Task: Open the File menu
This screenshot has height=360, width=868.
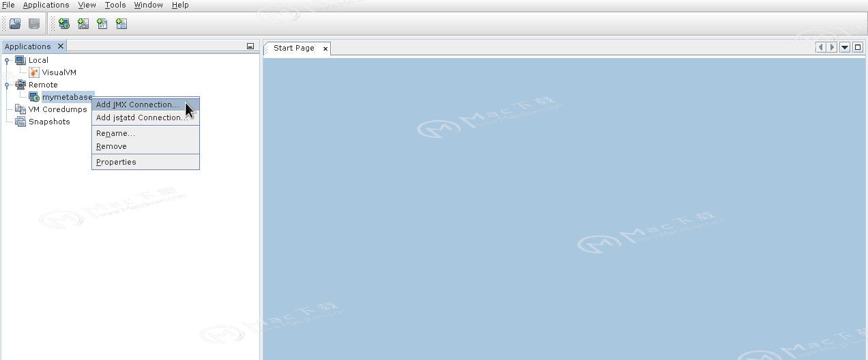Action: tap(8, 5)
